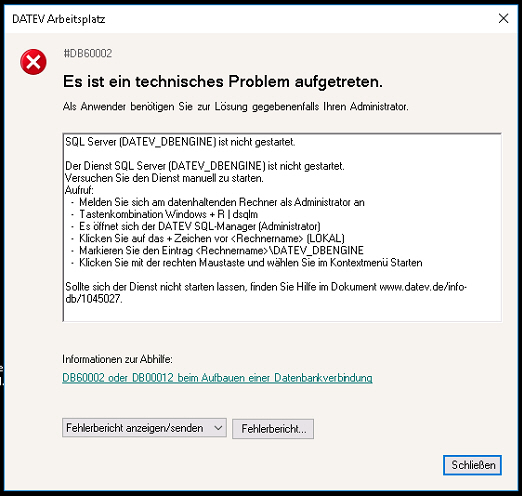Click the line mentioning www.datev.de/info-db/1045027
Screen dimensions: 522x496
pyautogui.click(x=266, y=293)
